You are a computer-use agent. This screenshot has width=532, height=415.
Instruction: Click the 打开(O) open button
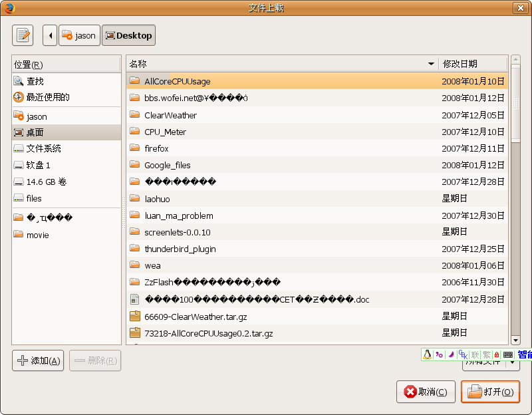click(491, 392)
